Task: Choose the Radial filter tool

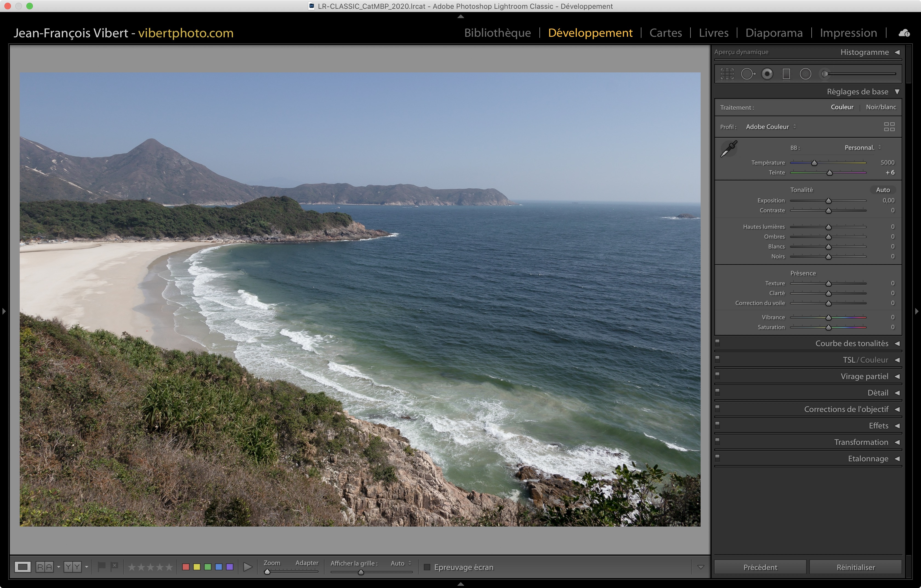Action: [806, 74]
